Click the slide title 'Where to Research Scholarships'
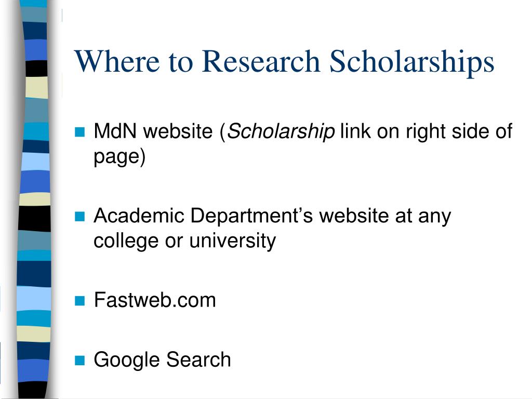Image resolution: width=532 pixels, height=399 pixels. pyautogui.click(x=284, y=62)
